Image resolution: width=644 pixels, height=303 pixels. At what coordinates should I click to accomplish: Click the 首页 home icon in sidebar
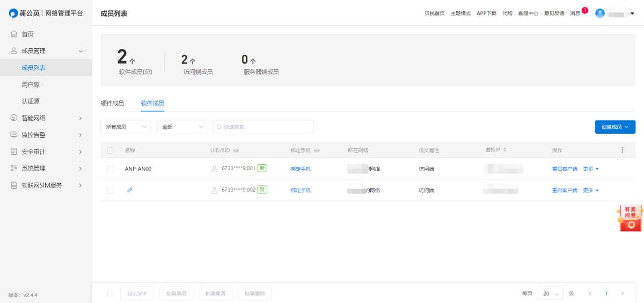(14, 34)
